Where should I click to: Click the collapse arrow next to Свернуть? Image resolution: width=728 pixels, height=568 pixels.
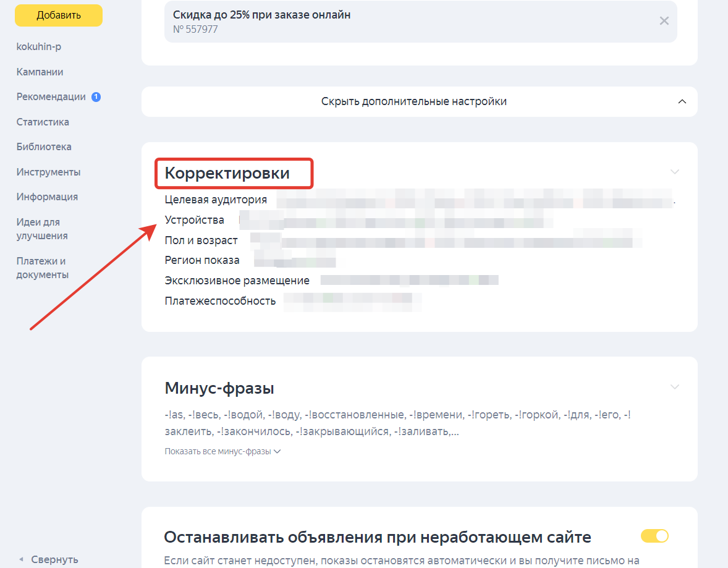pyautogui.click(x=23, y=559)
